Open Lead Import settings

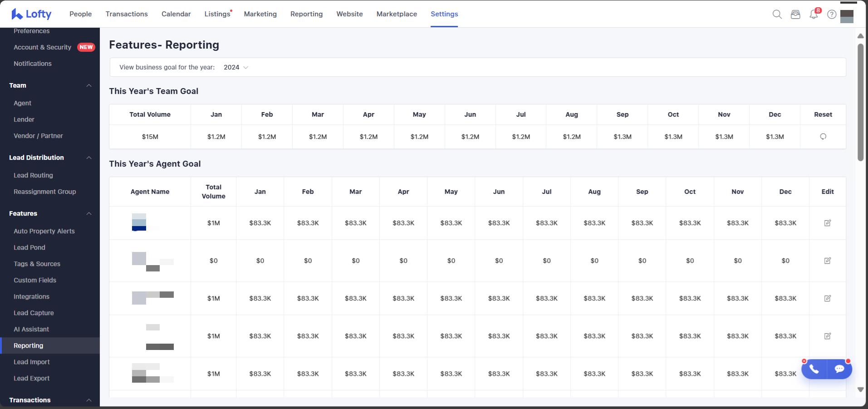point(32,362)
